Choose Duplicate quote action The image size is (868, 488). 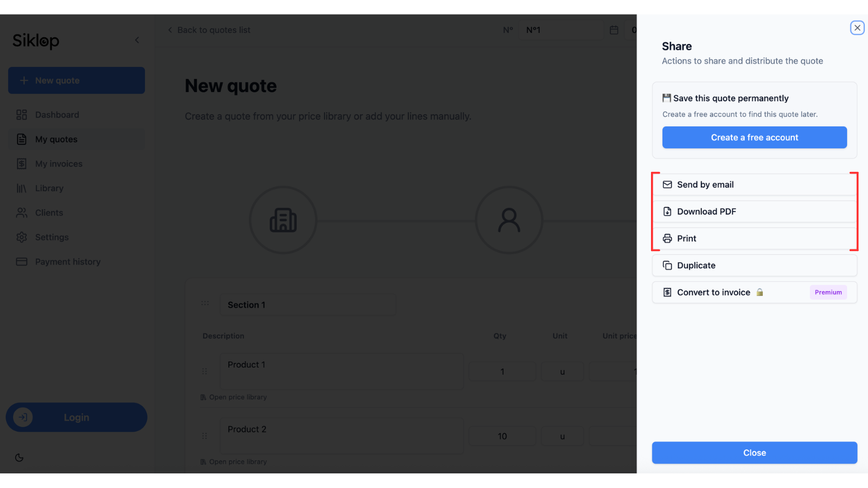click(754, 265)
